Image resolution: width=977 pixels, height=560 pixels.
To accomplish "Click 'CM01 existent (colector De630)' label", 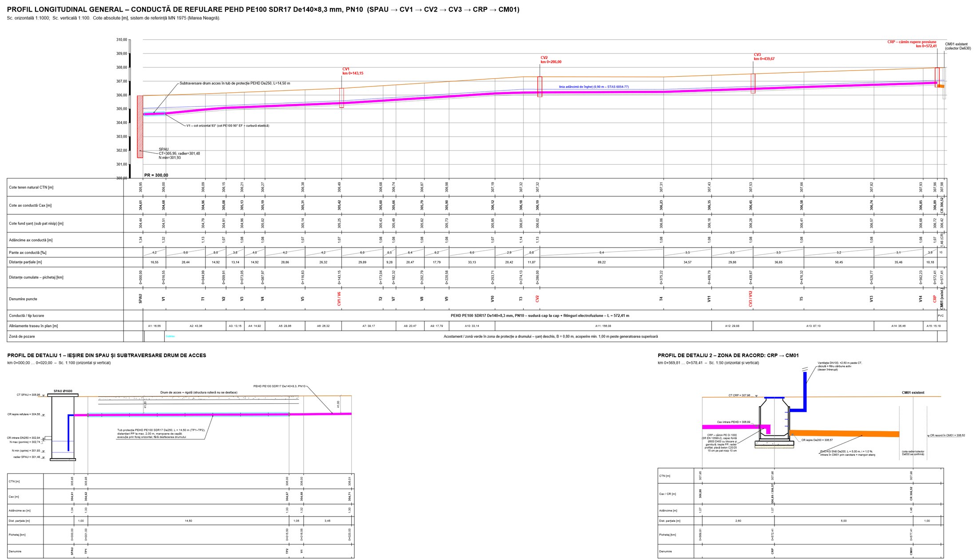I will coord(957,46).
